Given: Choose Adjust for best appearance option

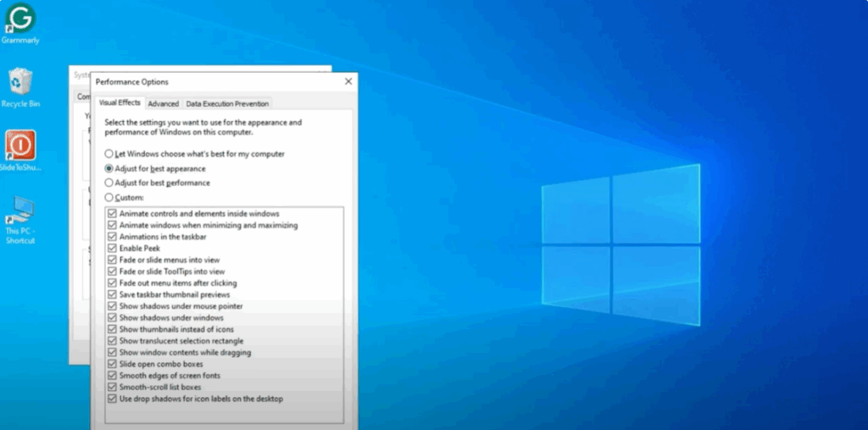Looking at the screenshot, I should point(108,169).
